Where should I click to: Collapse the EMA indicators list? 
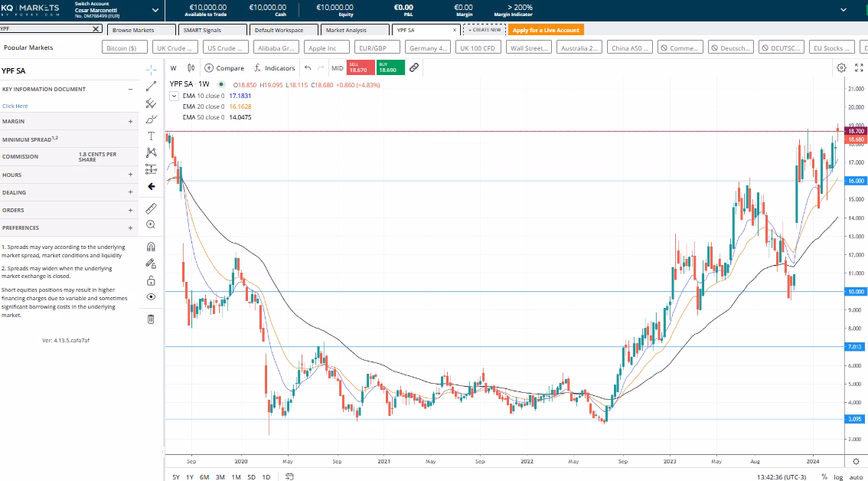click(x=174, y=96)
